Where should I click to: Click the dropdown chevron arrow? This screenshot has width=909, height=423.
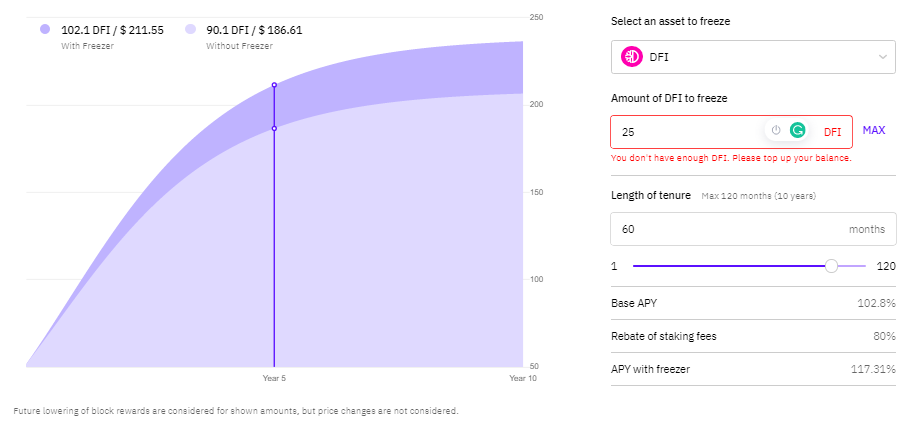coord(883,57)
